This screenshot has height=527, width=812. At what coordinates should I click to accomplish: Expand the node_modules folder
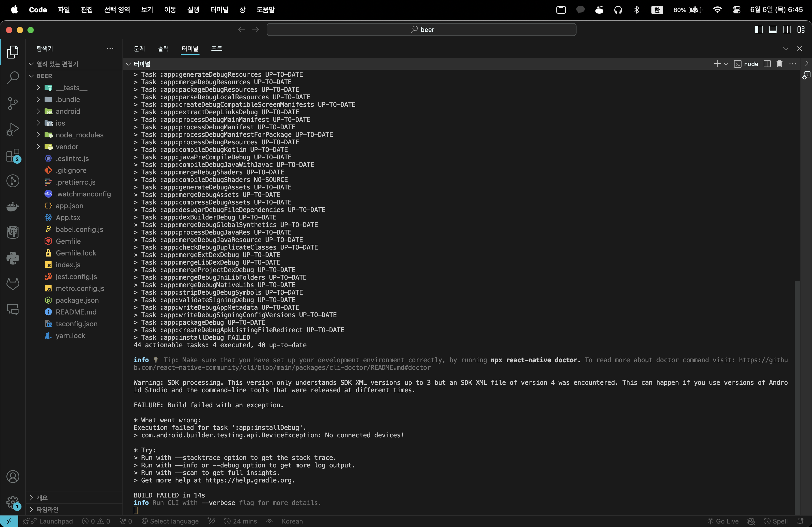coord(38,135)
